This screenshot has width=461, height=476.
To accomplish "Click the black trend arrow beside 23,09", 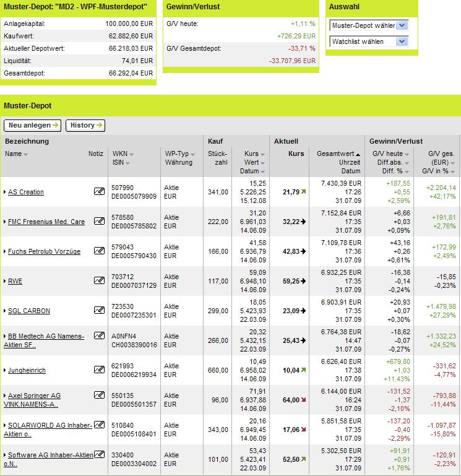I will coord(303,311).
